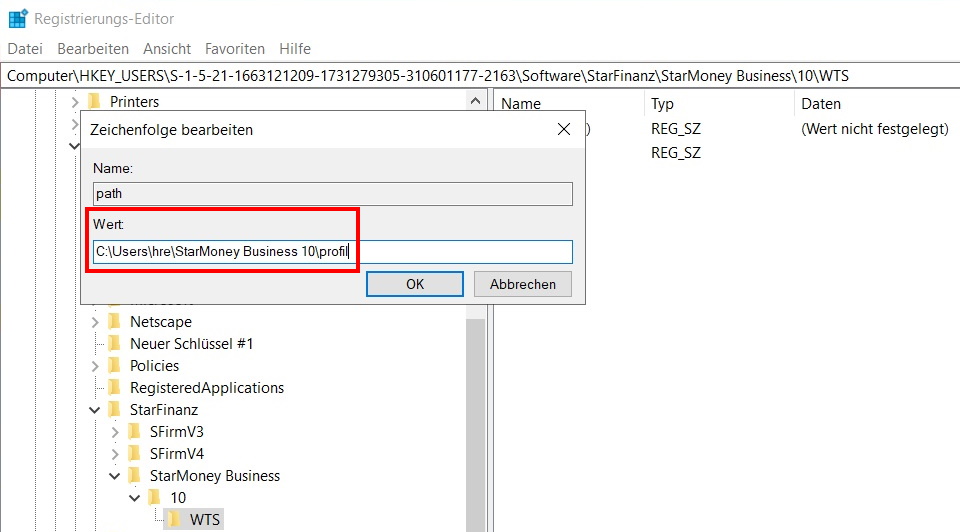The width and height of the screenshot is (960, 532).
Task: Collapse the StarMoney Business tree node
Action: pyautogui.click(x=115, y=476)
